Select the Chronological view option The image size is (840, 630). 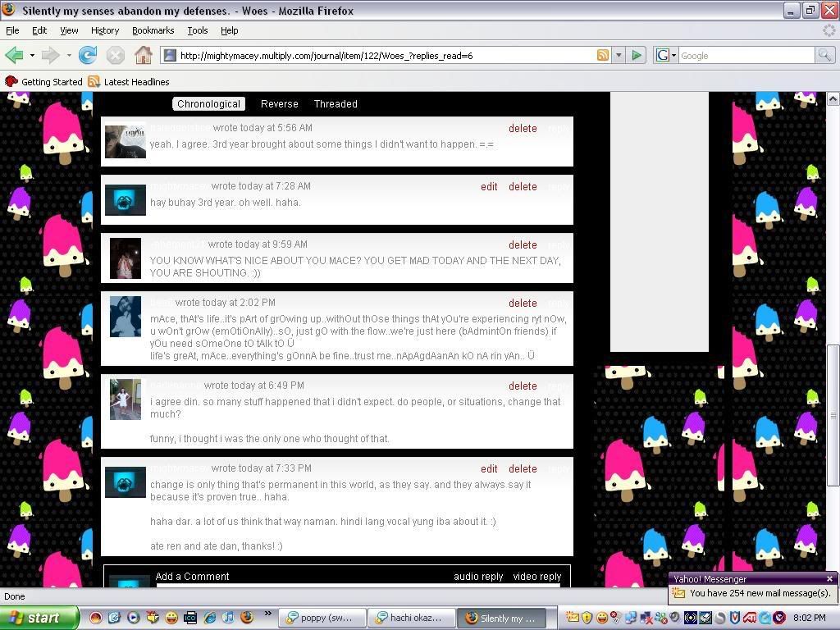coord(208,104)
